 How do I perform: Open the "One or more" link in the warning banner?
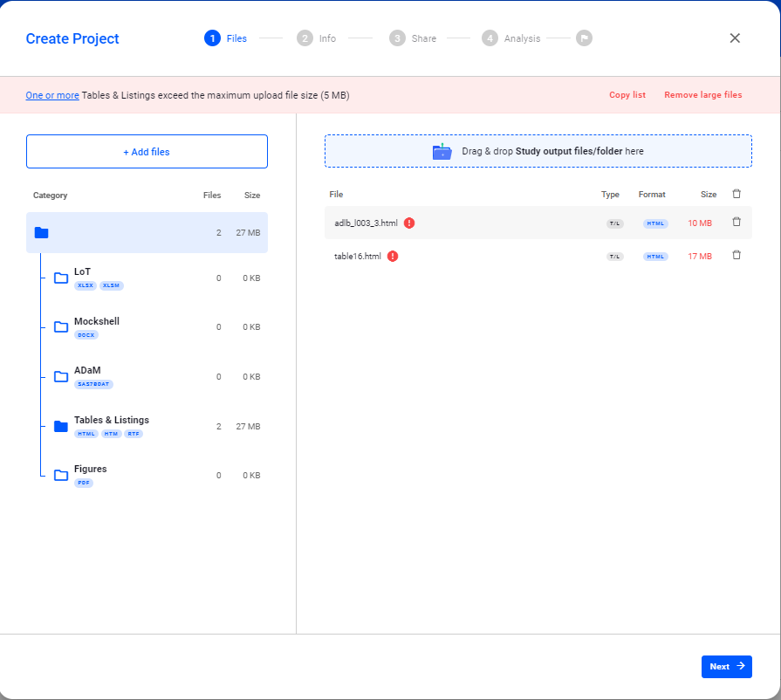[x=51, y=94]
